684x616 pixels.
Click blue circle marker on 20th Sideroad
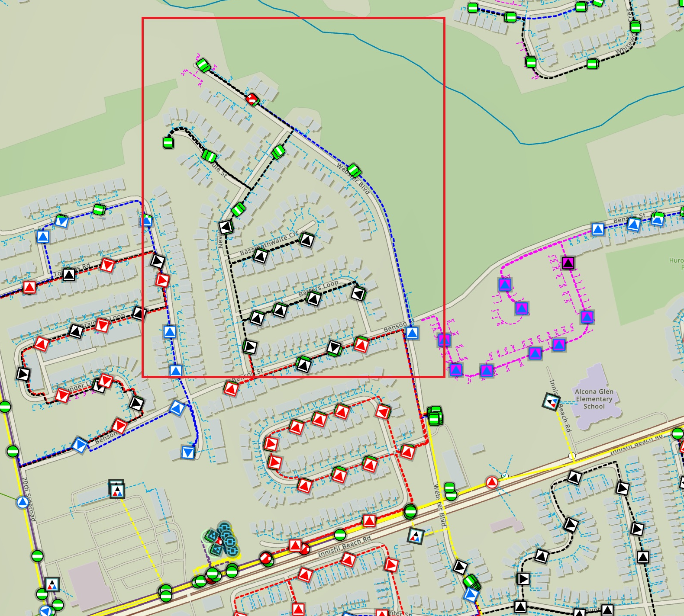[x=23, y=502]
